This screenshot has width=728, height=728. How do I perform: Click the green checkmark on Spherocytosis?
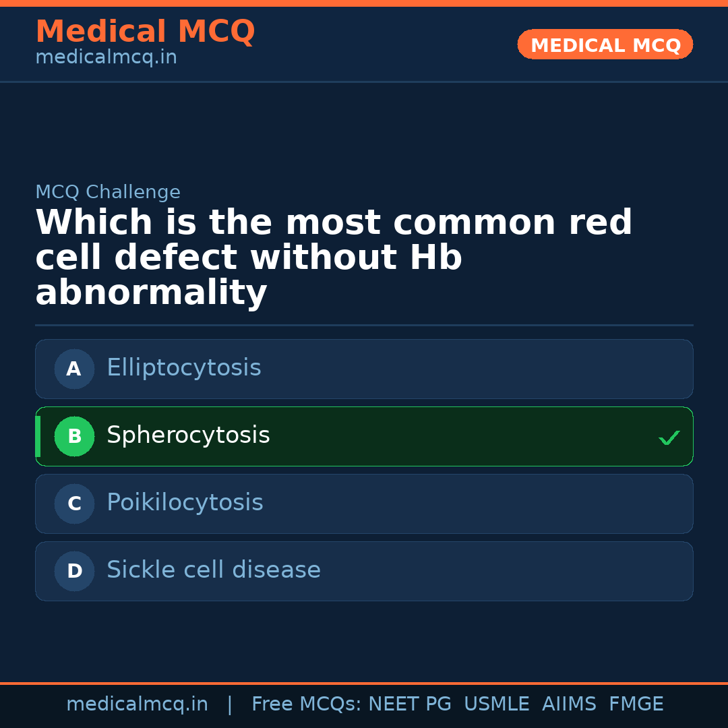coord(669,438)
